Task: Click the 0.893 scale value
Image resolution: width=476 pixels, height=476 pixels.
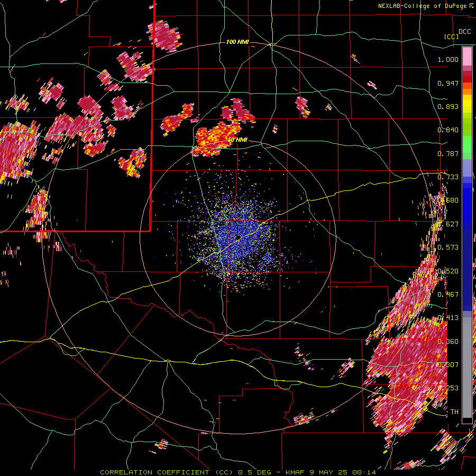Action: point(448,106)
